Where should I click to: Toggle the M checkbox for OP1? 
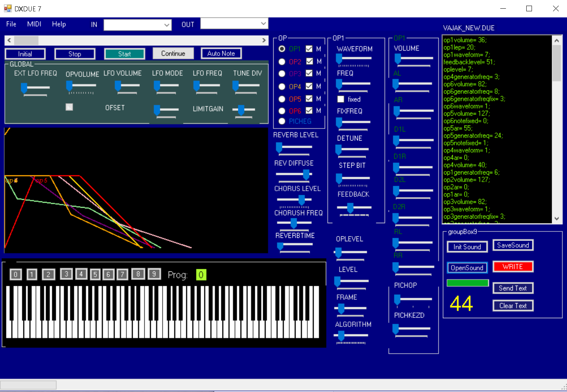pyautogui.click(x=309, y=49)
